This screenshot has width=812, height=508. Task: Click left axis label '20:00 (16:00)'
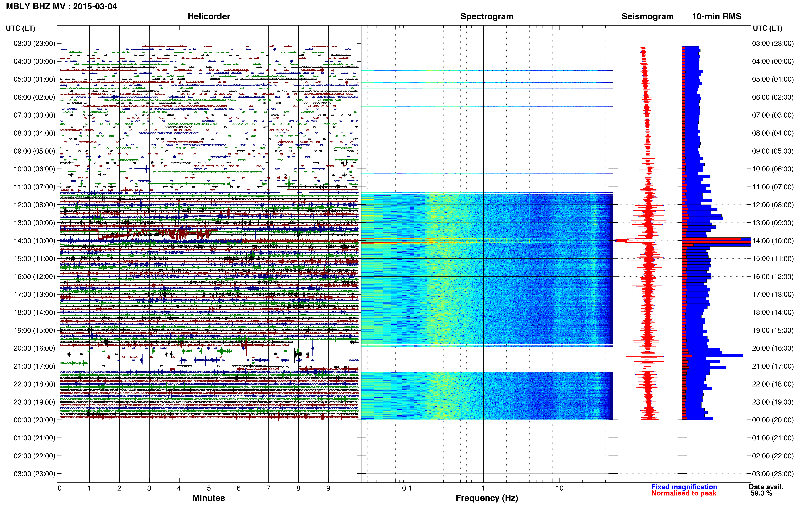[x=34, y=348]
